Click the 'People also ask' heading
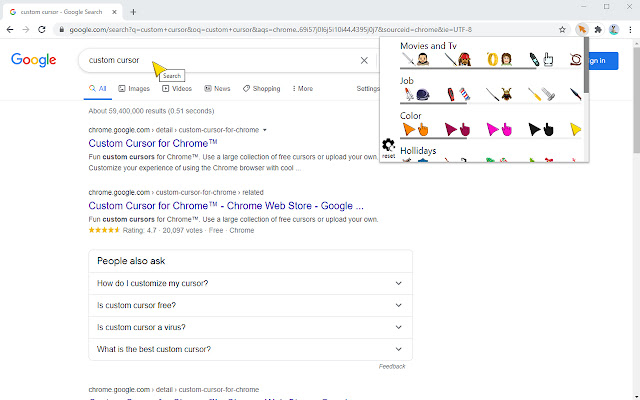The image size is (640, 400). (x=131, y=261)
